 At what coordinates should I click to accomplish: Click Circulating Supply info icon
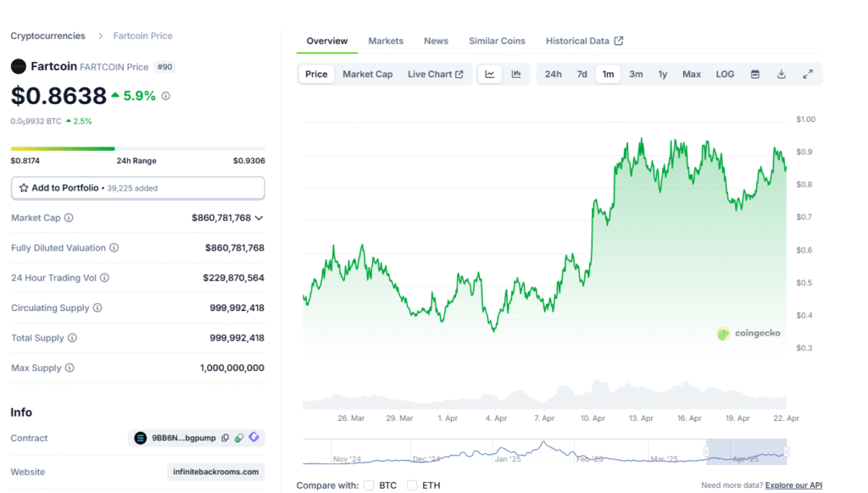point(97,307)
